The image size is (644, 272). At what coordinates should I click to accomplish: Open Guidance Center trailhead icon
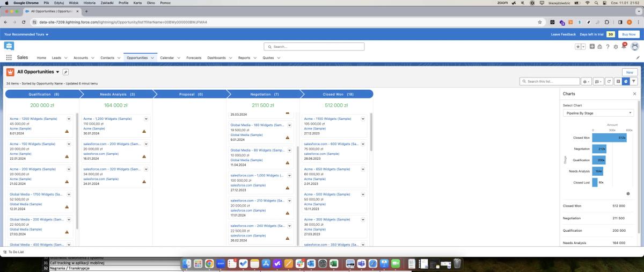[599, 47]
